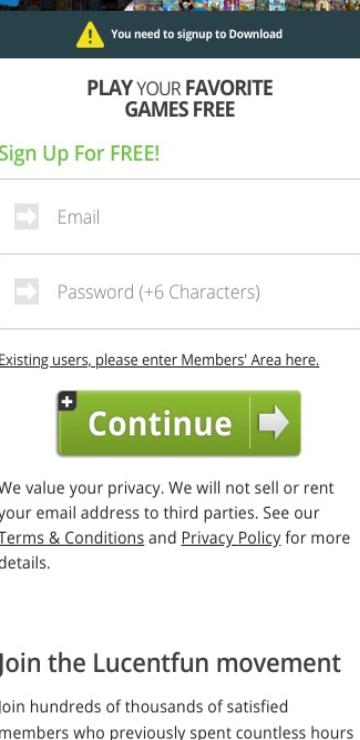
Task: Focus the Password (+6 Characters) field
Action: [180, 292]
